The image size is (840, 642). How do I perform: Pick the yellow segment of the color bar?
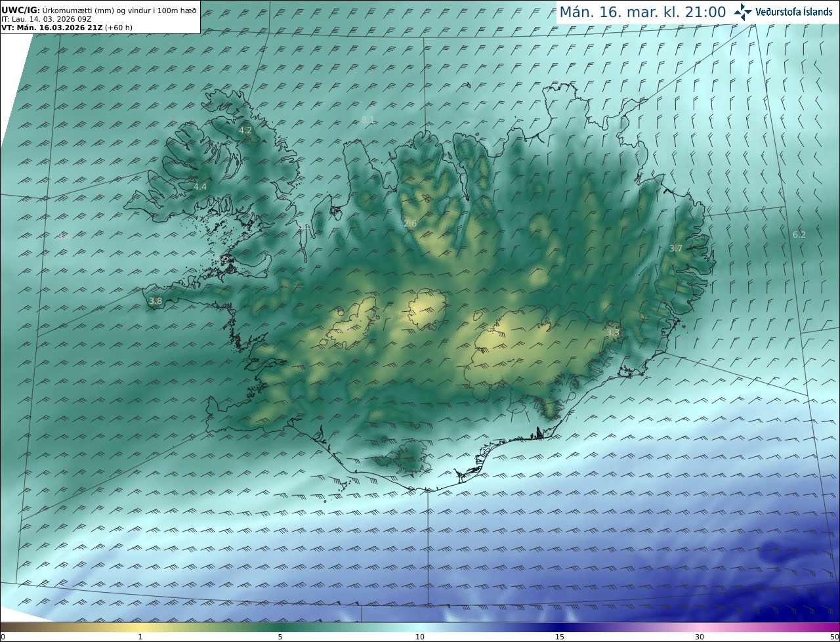140,627
